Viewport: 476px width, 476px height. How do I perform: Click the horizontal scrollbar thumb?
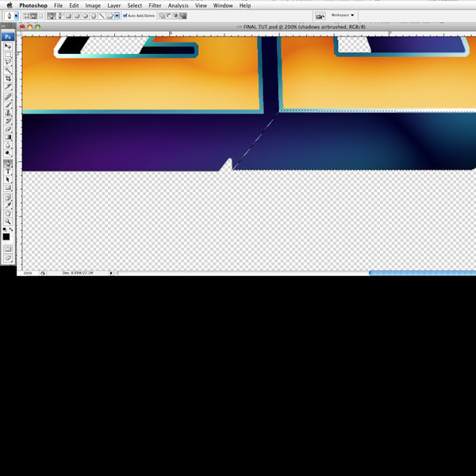coord(423,273)
